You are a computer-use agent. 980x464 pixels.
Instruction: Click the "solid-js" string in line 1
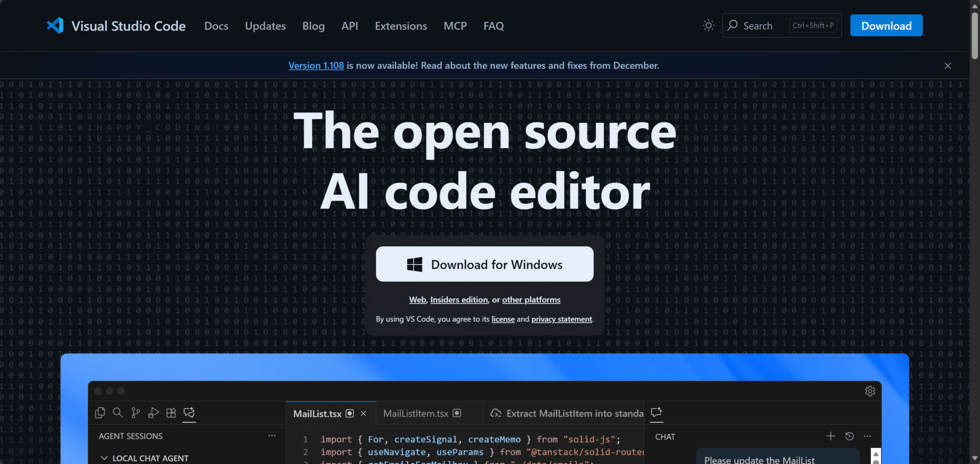(590, 439)
